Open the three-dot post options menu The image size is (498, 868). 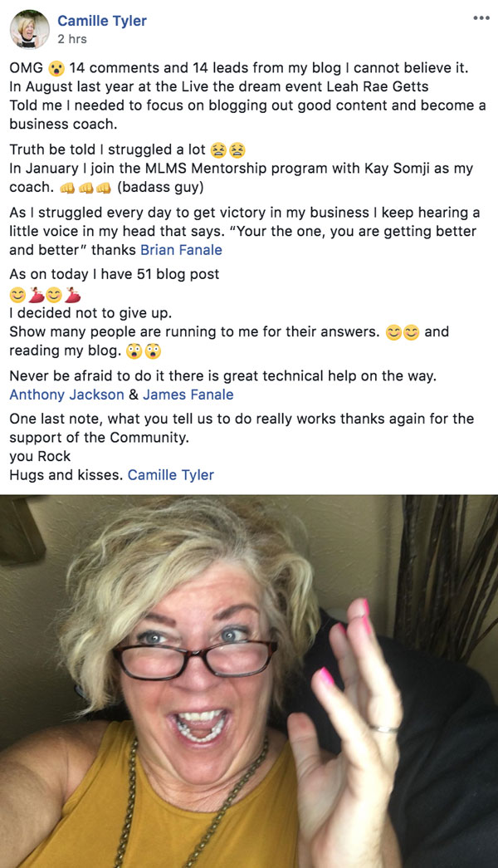481,17
